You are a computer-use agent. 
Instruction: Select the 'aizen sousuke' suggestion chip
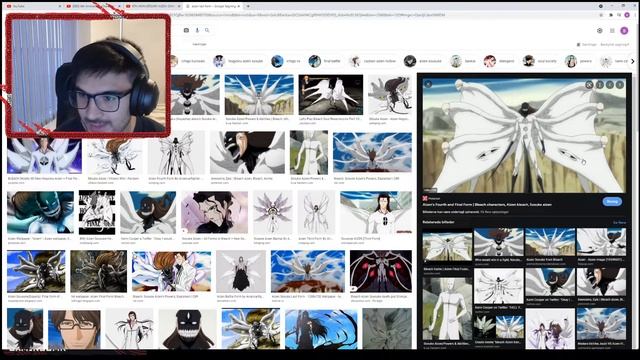[424, 61]
